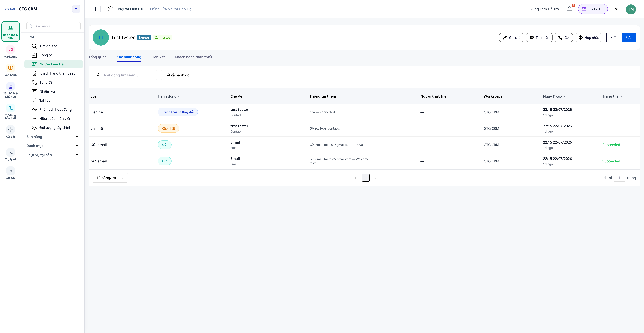The height and width of the screenshot is (333, 644).
Task: Click the Hoạt động tìm kiếm search field
Action: point(125,75)
